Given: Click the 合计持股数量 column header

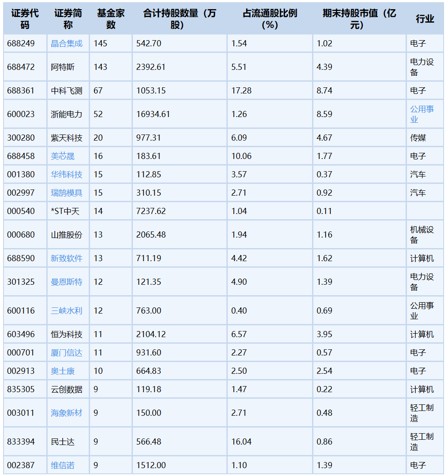Looking at the screenshot, I should (179, 19).
